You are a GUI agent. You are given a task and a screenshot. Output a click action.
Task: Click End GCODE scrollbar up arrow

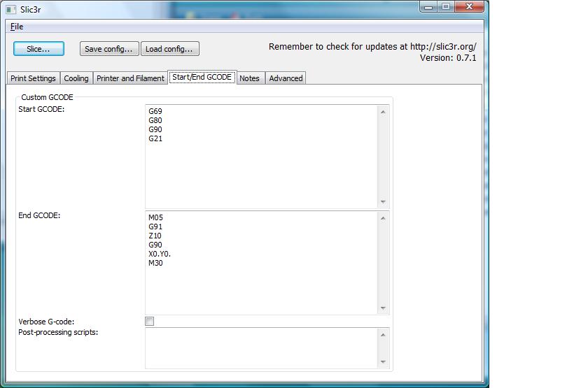383,218
